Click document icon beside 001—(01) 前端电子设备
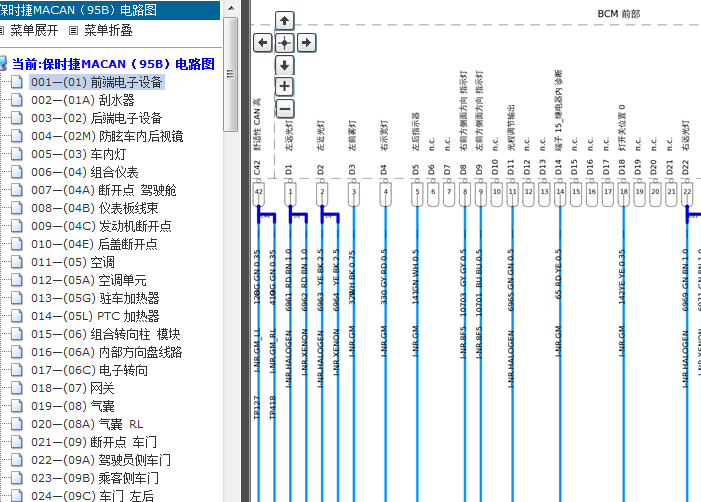The width and height of the screenshot is (701, 502). point(17,82)
